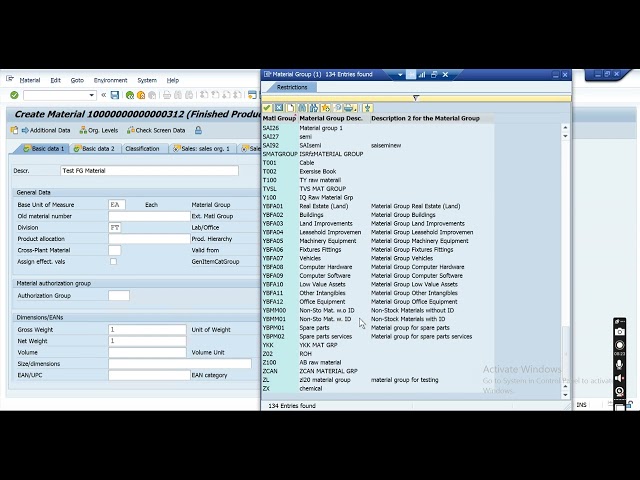The width and height of the screenshot is (640, 480).
Task: Open the System menu
Action: [x=147, y=80]
